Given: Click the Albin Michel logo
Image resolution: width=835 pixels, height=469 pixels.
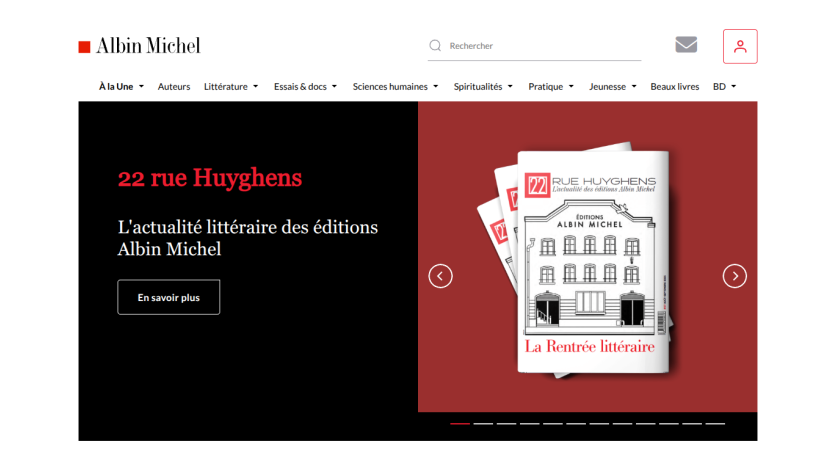Looking at the screenshot, I should click(140, 46).
